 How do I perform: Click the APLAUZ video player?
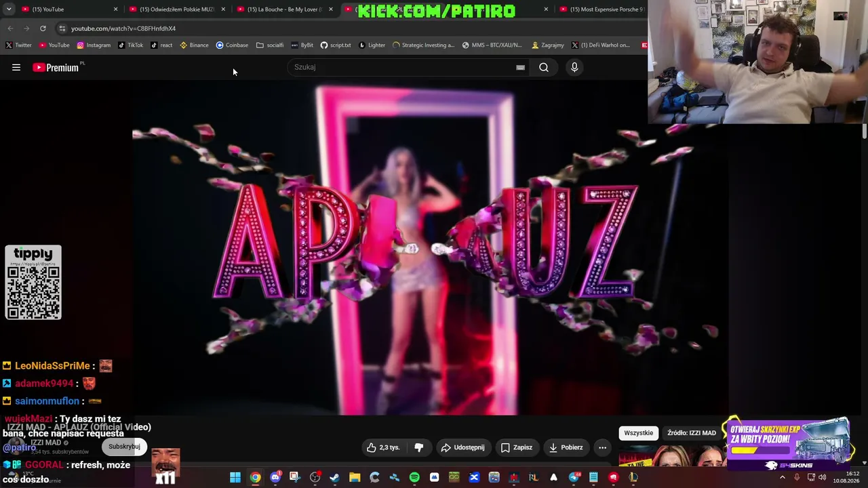coord(430,248)
